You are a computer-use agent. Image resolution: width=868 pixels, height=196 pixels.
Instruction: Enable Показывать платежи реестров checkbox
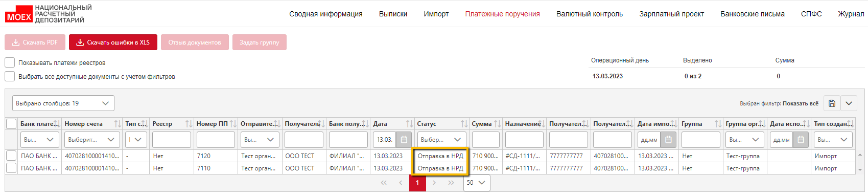[x=10, y=62]
